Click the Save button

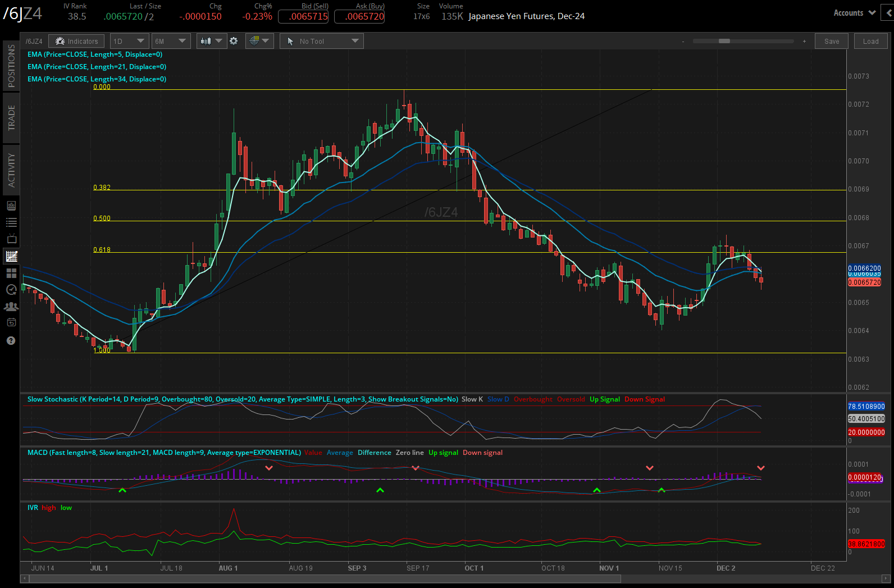click(x=832, y=41)
